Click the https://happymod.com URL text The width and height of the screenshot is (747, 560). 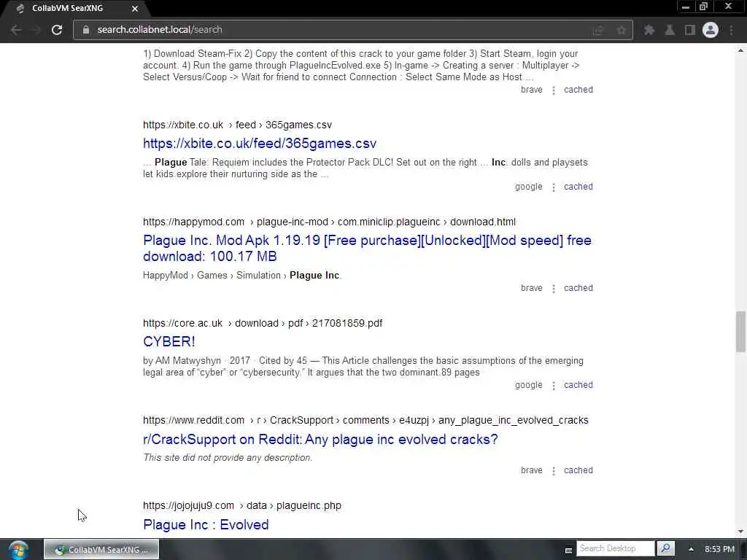(x=193, y=222)
